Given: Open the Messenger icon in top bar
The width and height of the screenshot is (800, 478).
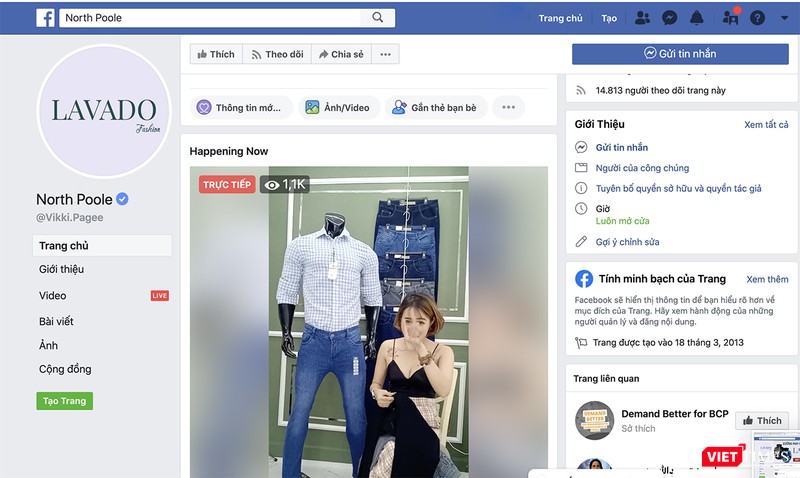Looking at the screenshot, I should point(669,18).
